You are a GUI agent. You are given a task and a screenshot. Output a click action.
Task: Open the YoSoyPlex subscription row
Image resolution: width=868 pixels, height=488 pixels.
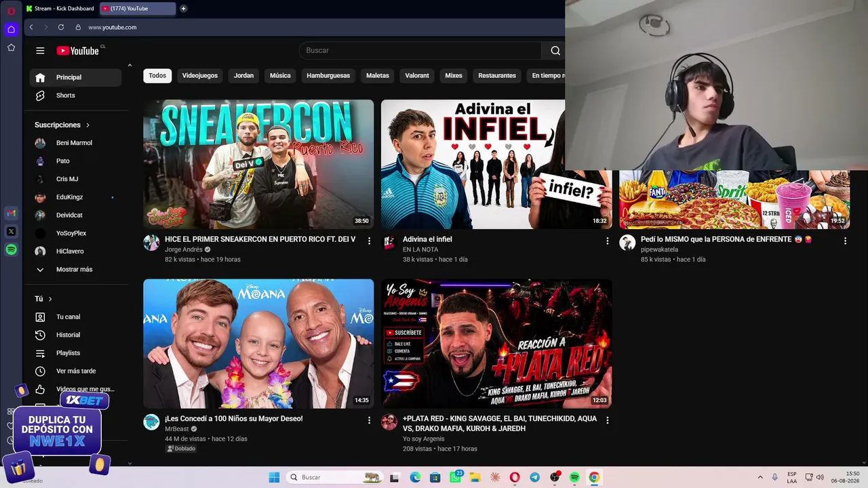(76, 233)
